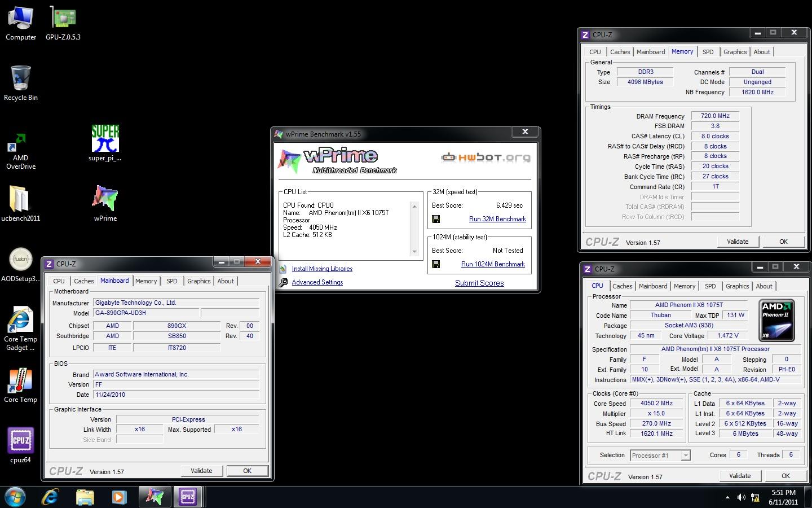Click the Advanced Settings wrench icon
812x508 pixels.
283,282
